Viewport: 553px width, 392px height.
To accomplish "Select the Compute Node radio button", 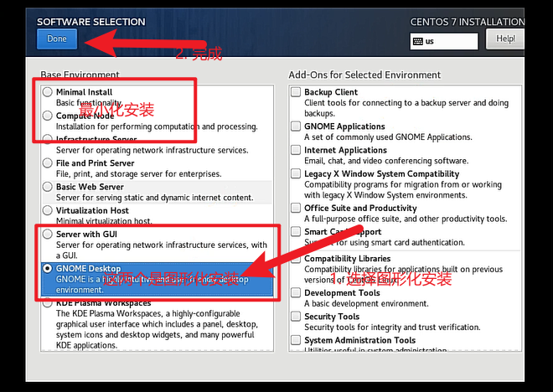I will (x=48, y=116).
